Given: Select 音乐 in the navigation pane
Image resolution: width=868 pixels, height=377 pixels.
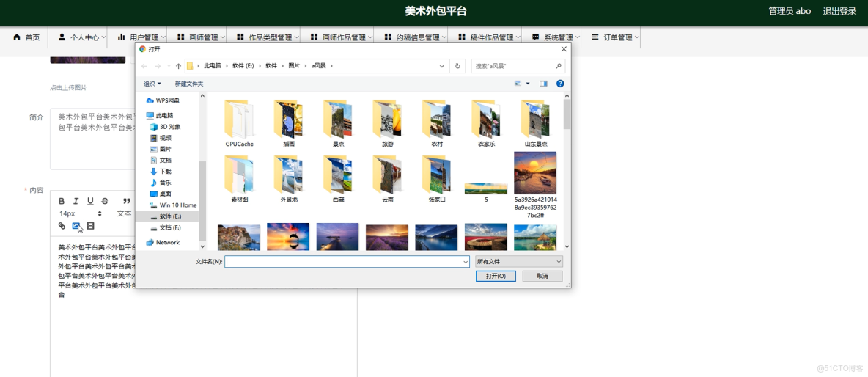Looking at the screenshot, I should (x=161, y=182).
